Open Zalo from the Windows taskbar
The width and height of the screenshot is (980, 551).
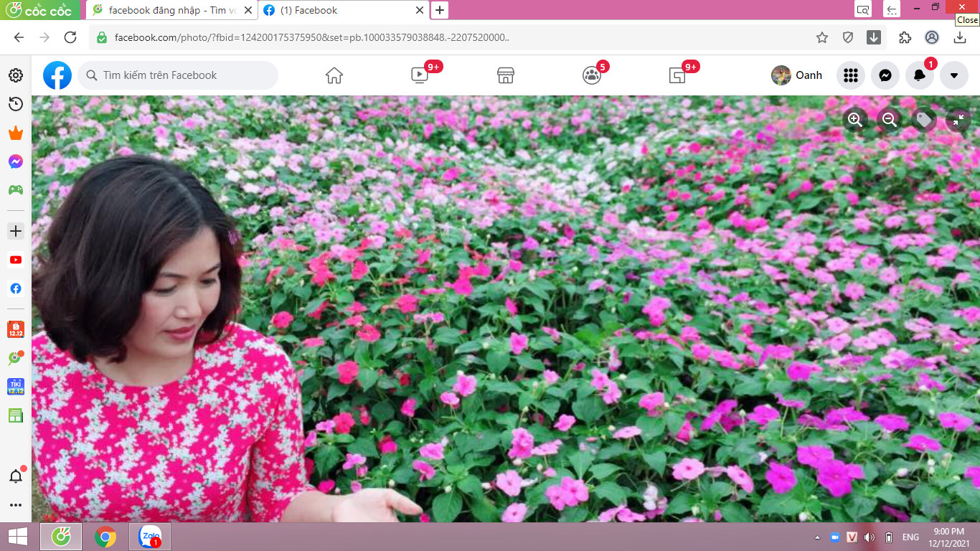pos(150,537)
